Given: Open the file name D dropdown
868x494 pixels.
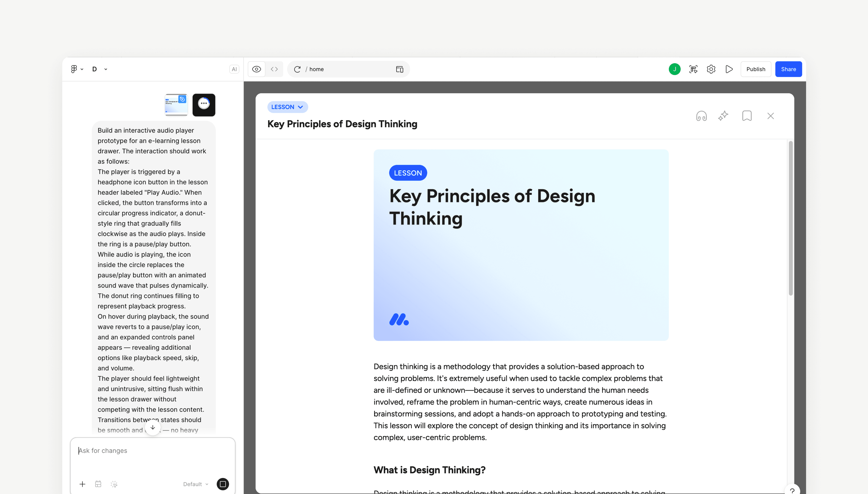Looking at the screenshot, I should click(x=100, y=69).
